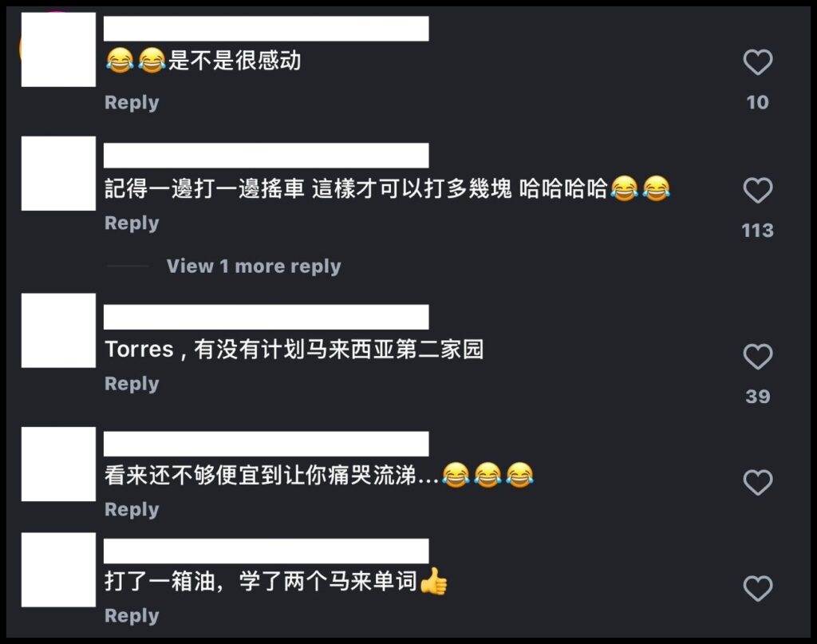Open username above 打了一箱油 comment
Screen dimensions: 817x644
tap(266, 551)
